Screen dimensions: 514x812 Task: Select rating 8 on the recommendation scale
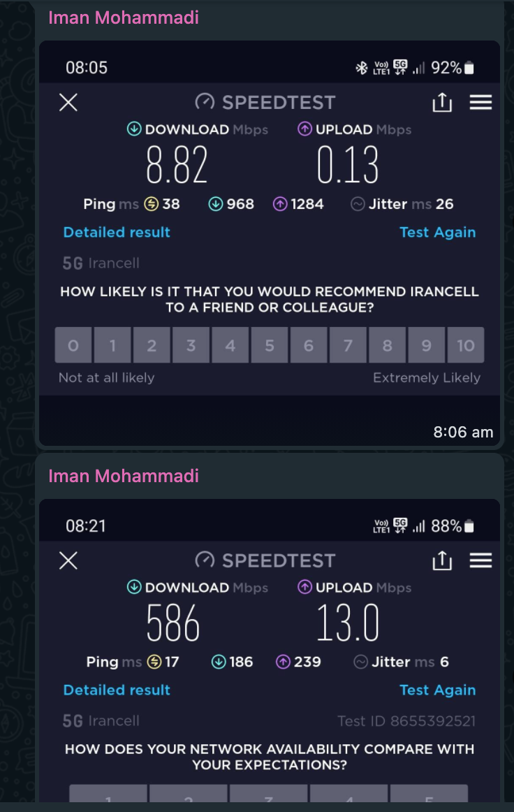click(x=387, y=345)
